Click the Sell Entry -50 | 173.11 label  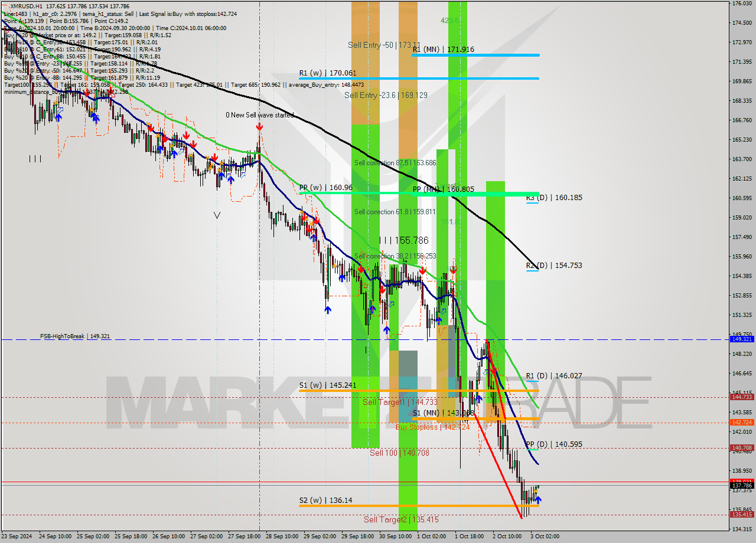click(x=384, y=45)
